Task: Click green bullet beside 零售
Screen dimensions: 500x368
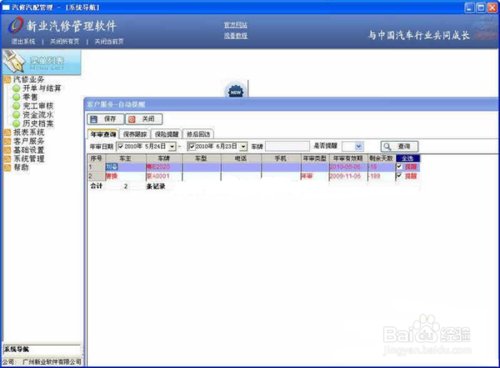Action: tap(16, 97)
